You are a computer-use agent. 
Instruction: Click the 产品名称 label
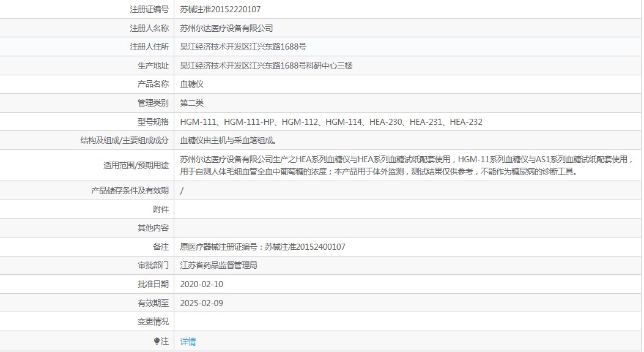coord(153,84)
